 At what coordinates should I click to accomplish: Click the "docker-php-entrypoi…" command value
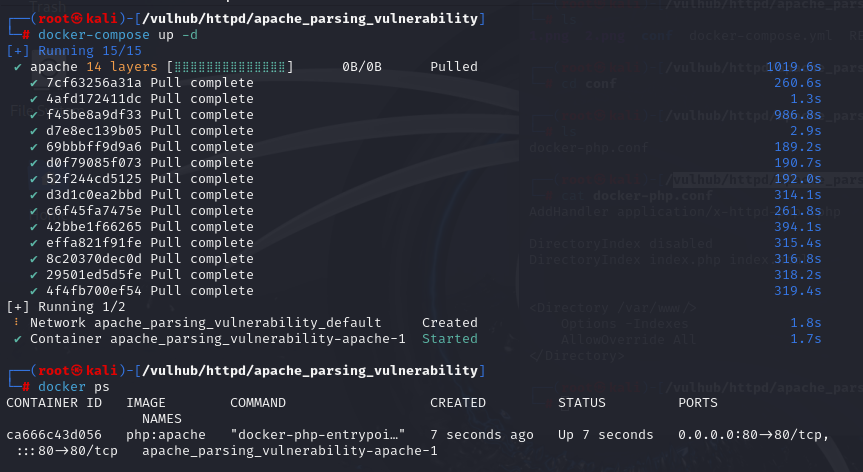pos(318,435)
